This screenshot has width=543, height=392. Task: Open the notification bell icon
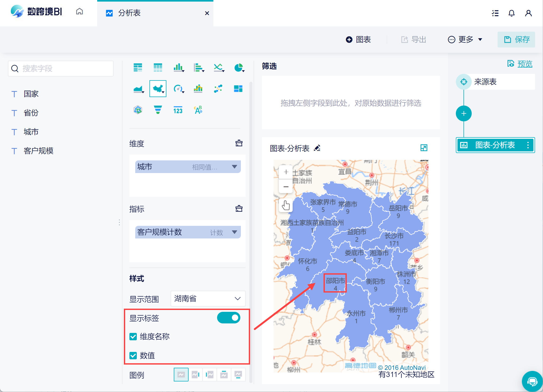click(511, 13)
